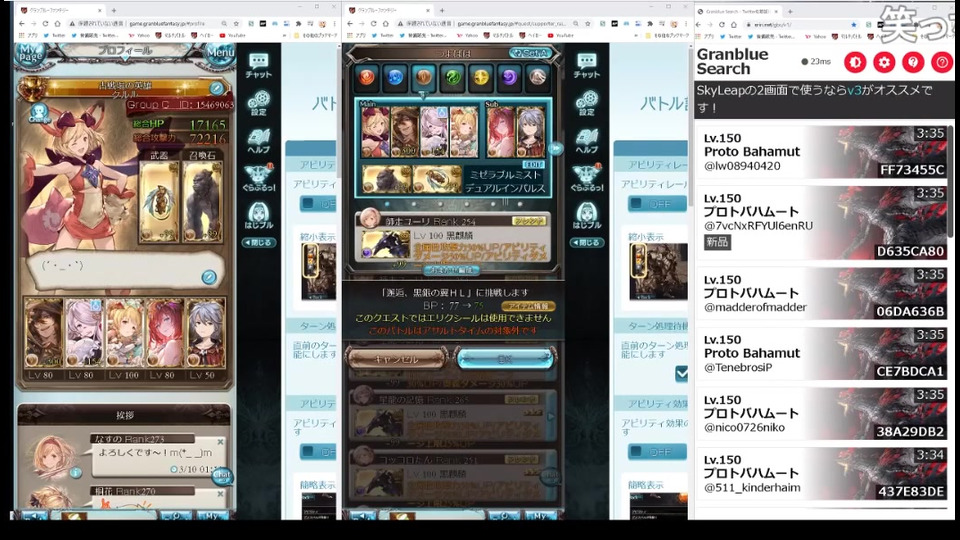Toggle upper OFF switch in left window panel
This screenshot has height=540, width=960.
(318, 203)
